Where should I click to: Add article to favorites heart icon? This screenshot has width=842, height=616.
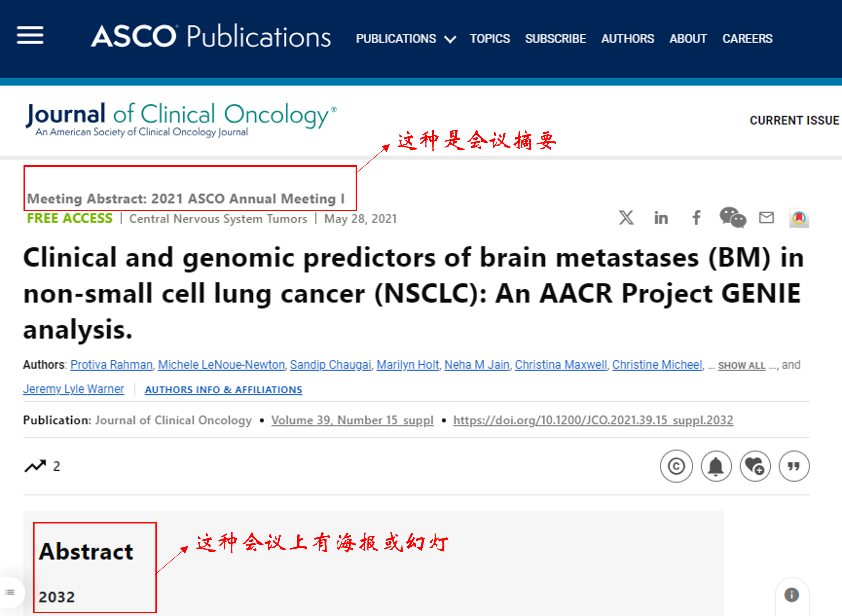[x=755, y=466]
